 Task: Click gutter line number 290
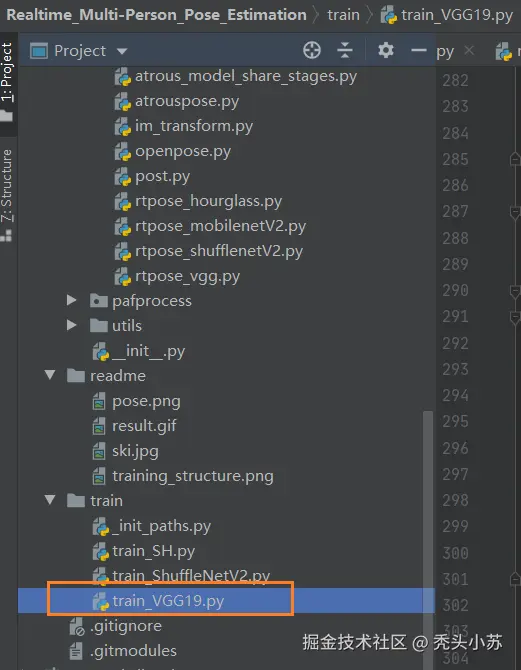pyautogui.click(x=455, y=291)
